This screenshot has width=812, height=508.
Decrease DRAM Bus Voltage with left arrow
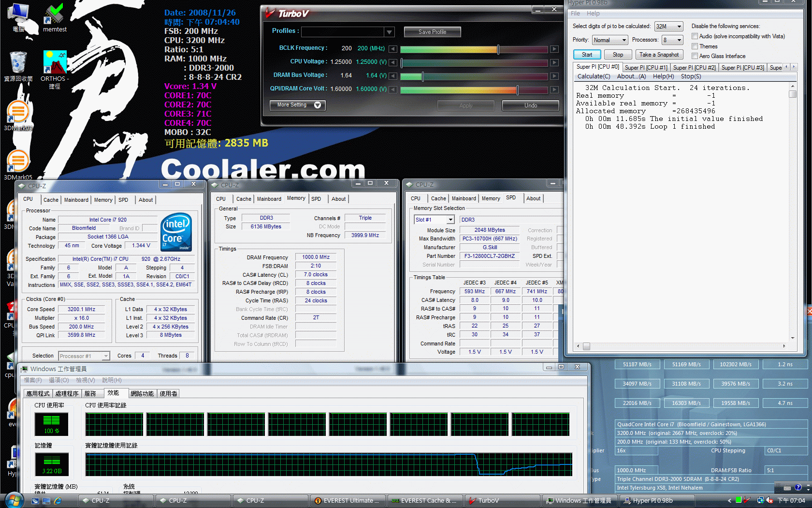point(393,76)
